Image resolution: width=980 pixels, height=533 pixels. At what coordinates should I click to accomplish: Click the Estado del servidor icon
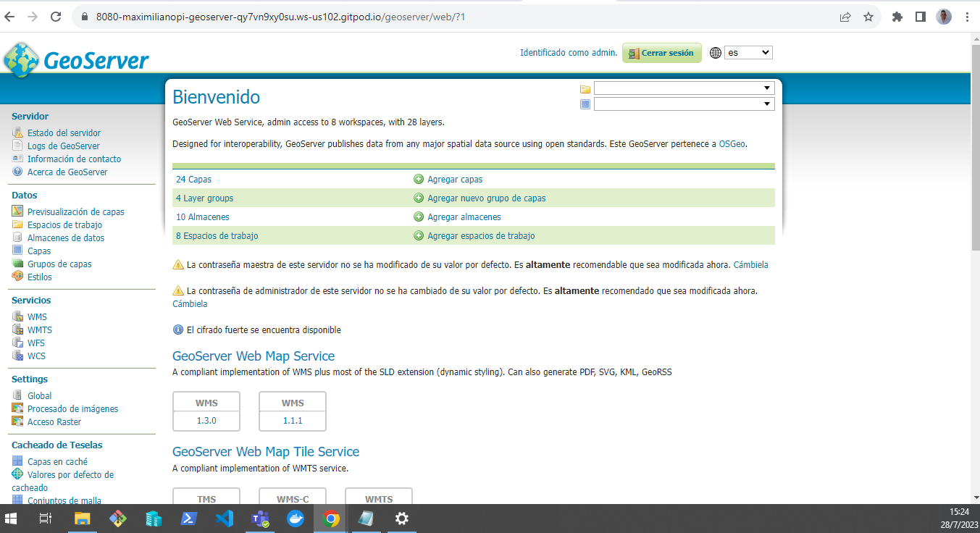click(x=17, y=133)
